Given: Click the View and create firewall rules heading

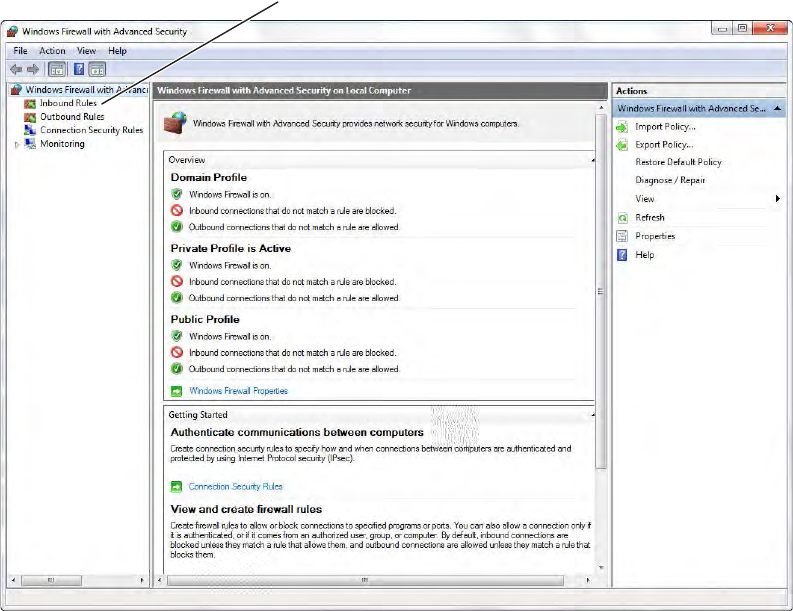Looking at the screenshot, I should pyautogui.click(x=246, y=509).
